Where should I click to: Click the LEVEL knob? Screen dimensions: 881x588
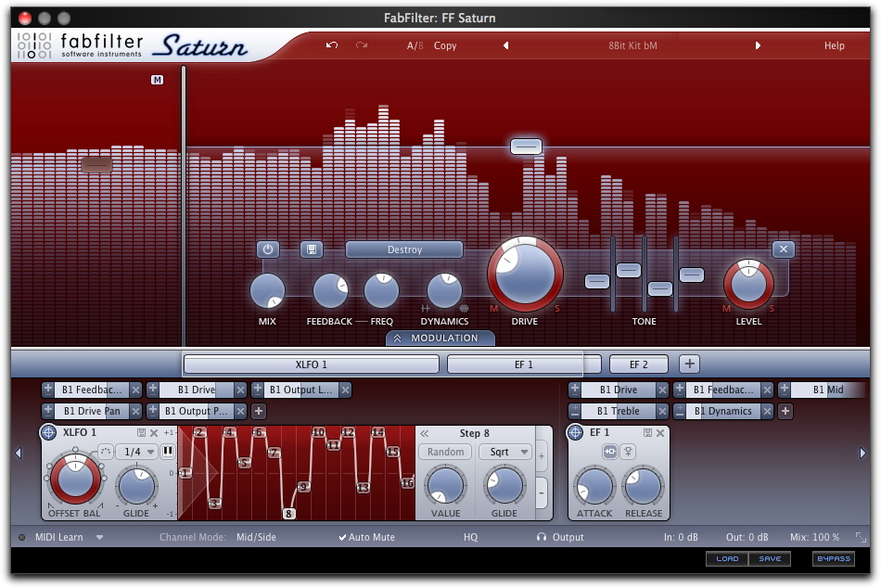[748, 284]
